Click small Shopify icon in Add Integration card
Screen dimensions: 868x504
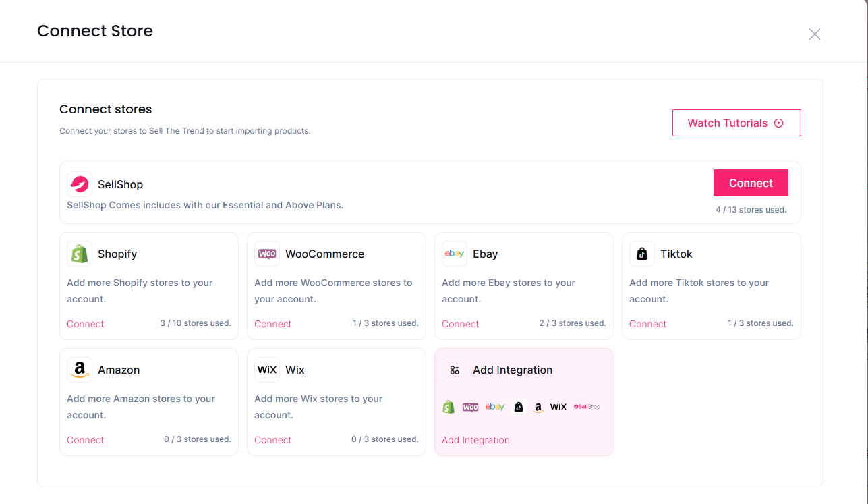449,407
